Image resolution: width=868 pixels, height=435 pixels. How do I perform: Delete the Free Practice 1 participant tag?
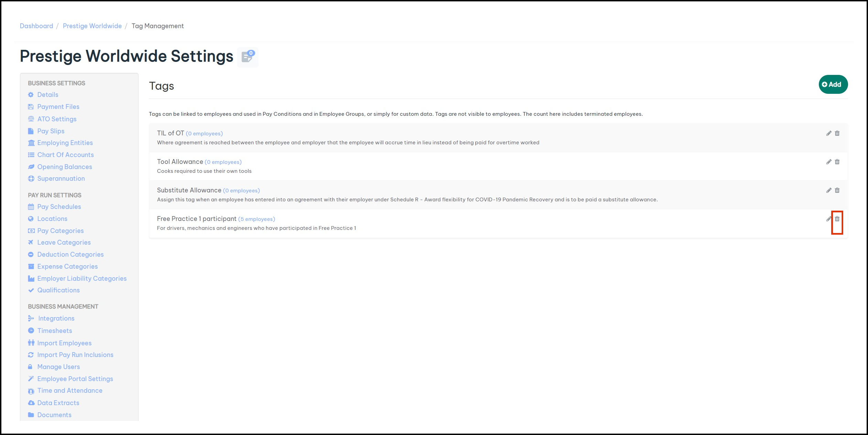pos(837,219)
